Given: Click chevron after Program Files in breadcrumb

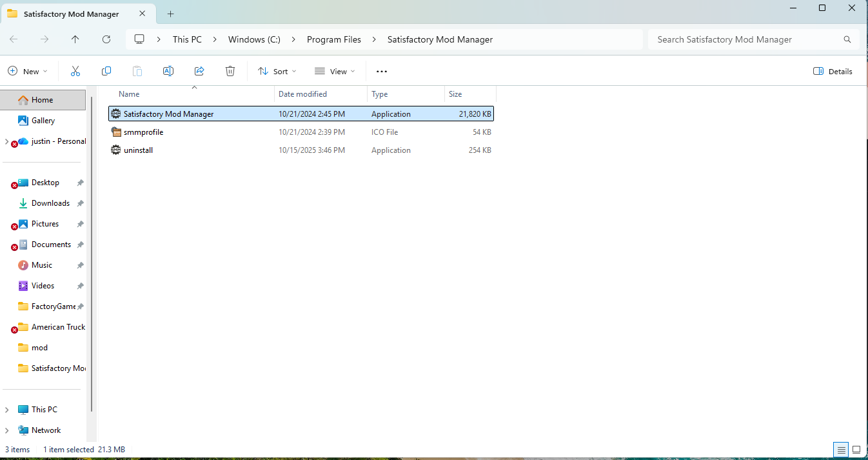Looking at the screenshot, I should (374, 39).
